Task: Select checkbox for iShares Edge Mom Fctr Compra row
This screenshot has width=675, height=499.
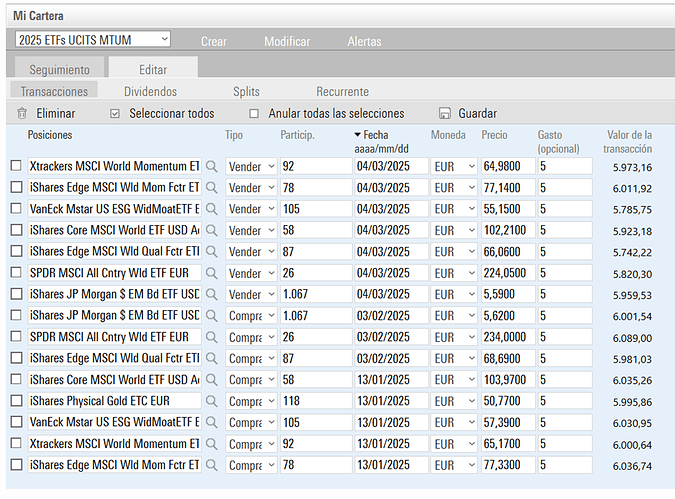Action: [16, 465]
